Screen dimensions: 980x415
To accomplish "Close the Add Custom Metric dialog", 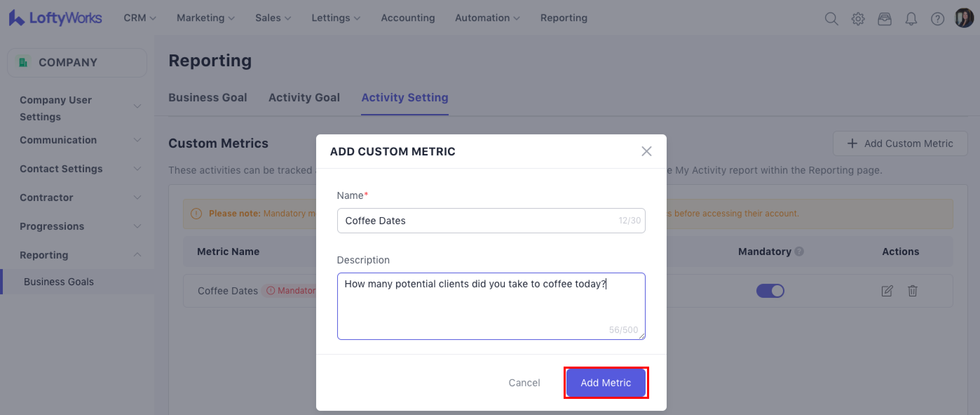I will [646, 151].
